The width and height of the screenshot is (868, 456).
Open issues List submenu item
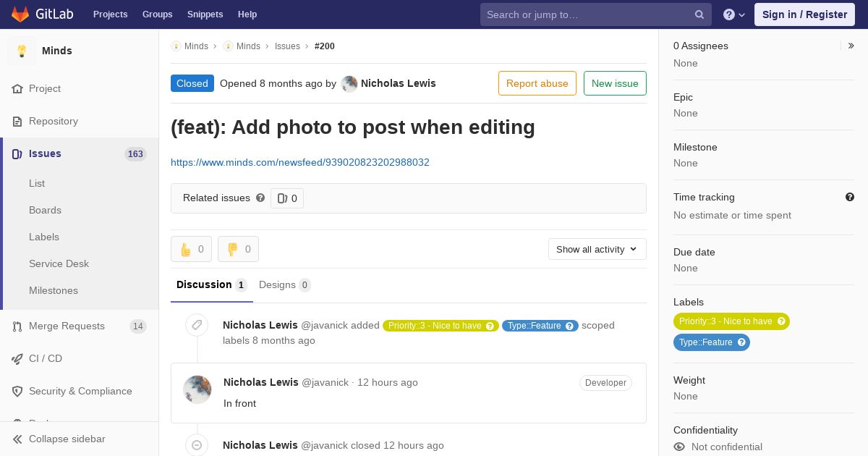(37, 183)
